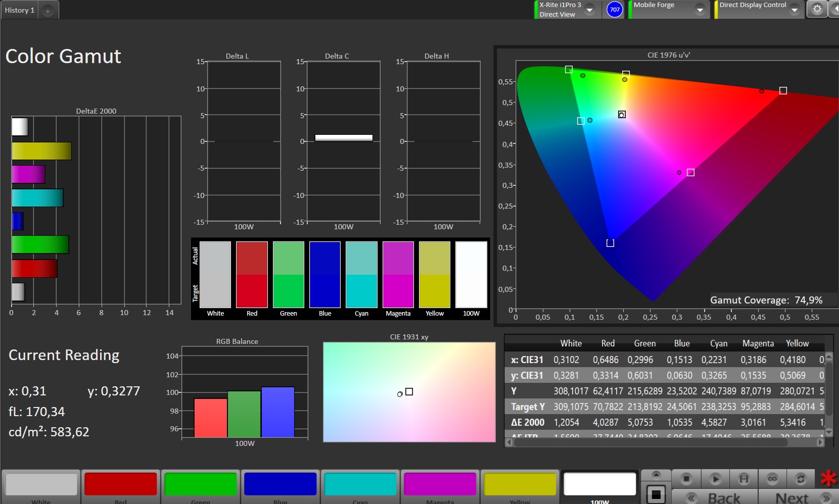Viewport: 839px width, 504px height.
Task: Expand the X-Rite i1Pro 3 meter dropdown
Action: pos(589,10)
